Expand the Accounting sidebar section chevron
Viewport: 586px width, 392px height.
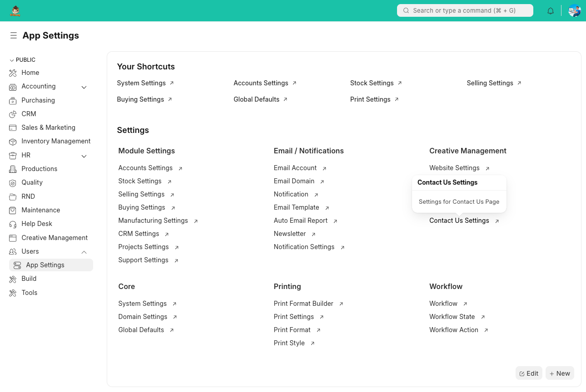tap(84, 87)
